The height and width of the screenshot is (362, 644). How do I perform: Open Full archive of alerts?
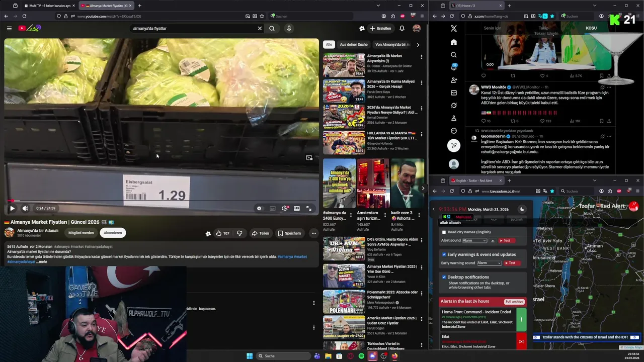(514, 302)
